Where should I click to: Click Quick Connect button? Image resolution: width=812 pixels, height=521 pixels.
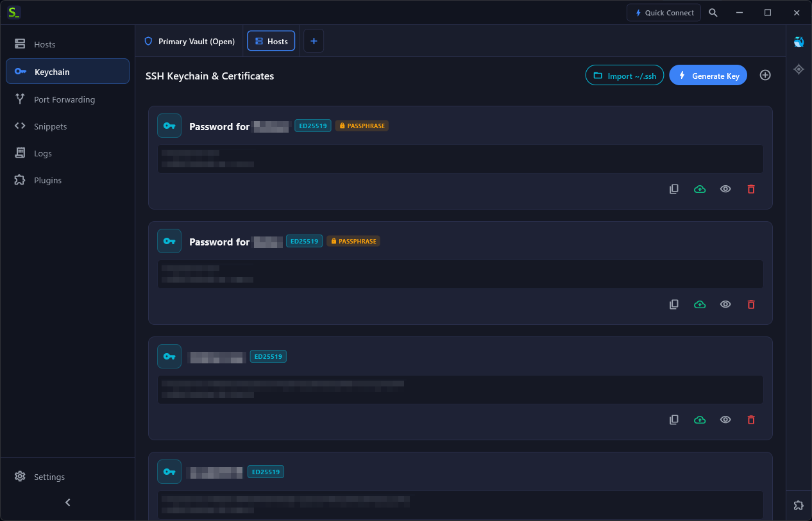(664, 13)
